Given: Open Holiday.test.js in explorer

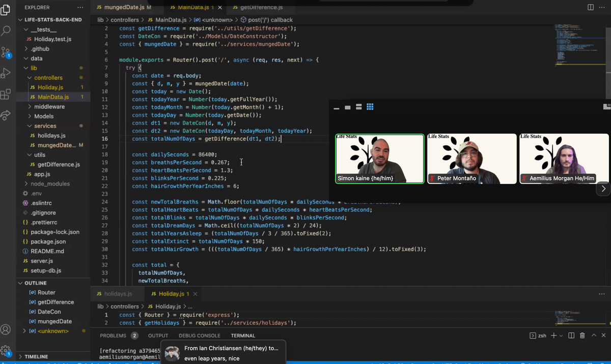Looking at the screenshot, I should [53, 39].
